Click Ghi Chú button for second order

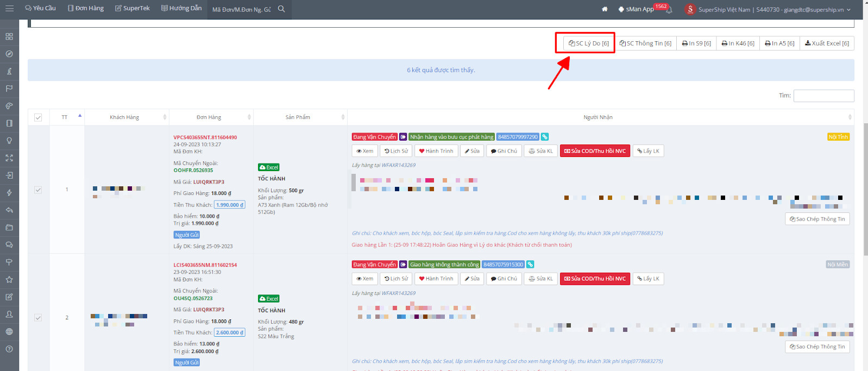(504, 279)
